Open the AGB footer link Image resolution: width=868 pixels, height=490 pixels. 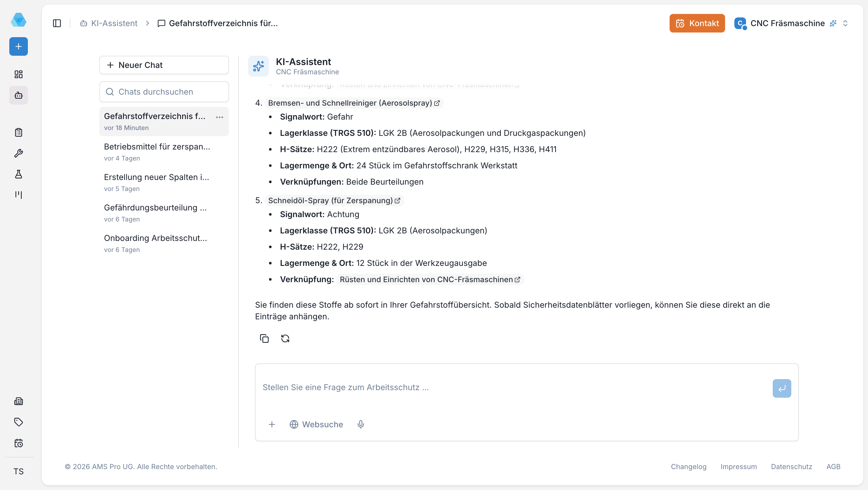pyautogui.click(x=833, y=467)
